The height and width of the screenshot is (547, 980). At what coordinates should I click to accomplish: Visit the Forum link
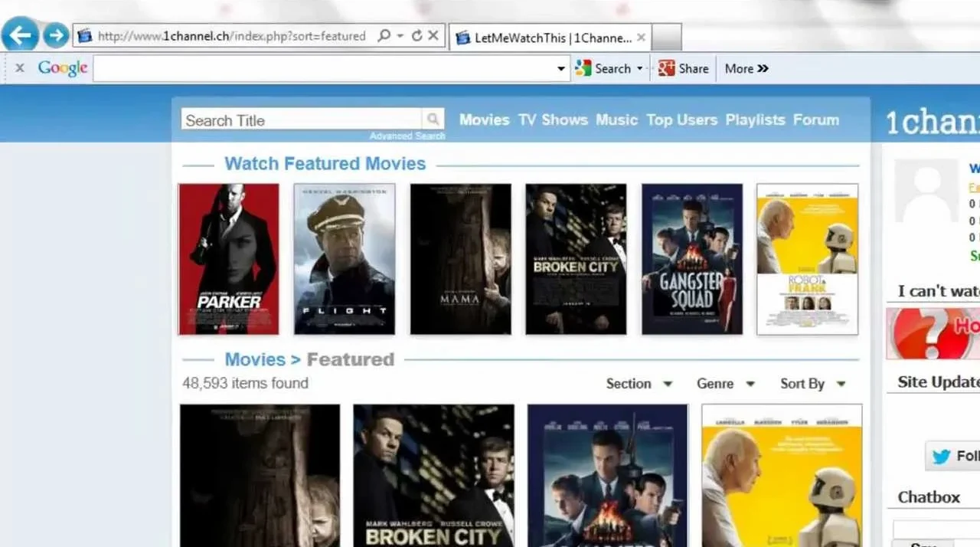point(816,120)
